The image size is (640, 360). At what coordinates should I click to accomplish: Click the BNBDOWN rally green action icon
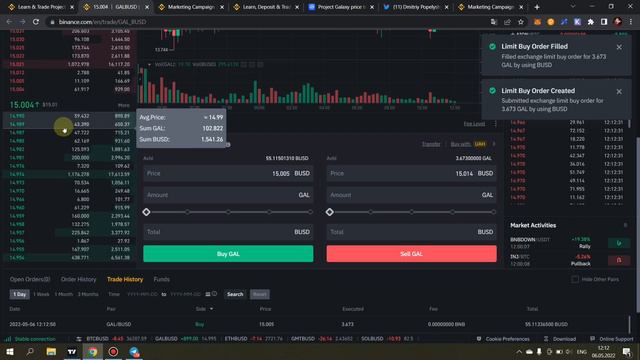click(x=619, y=243)
